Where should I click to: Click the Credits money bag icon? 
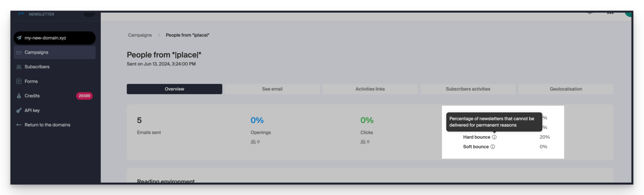tap(19, 96)
